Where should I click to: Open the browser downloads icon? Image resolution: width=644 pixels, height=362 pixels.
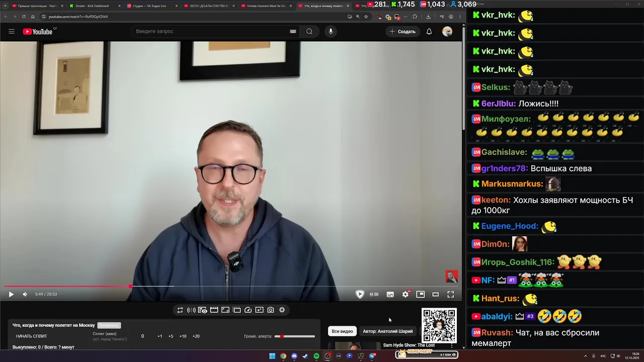coord(428,17)
